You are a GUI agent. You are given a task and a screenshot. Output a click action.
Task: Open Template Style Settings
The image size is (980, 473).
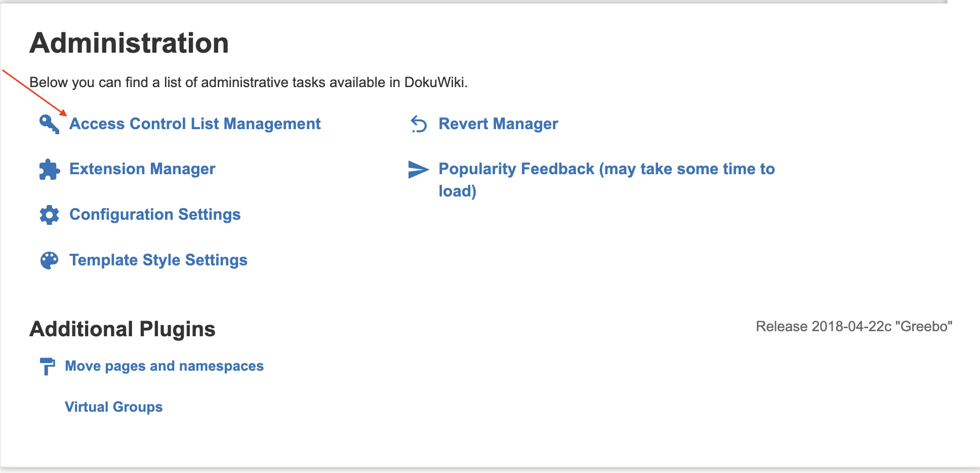(x=158, y=260)
